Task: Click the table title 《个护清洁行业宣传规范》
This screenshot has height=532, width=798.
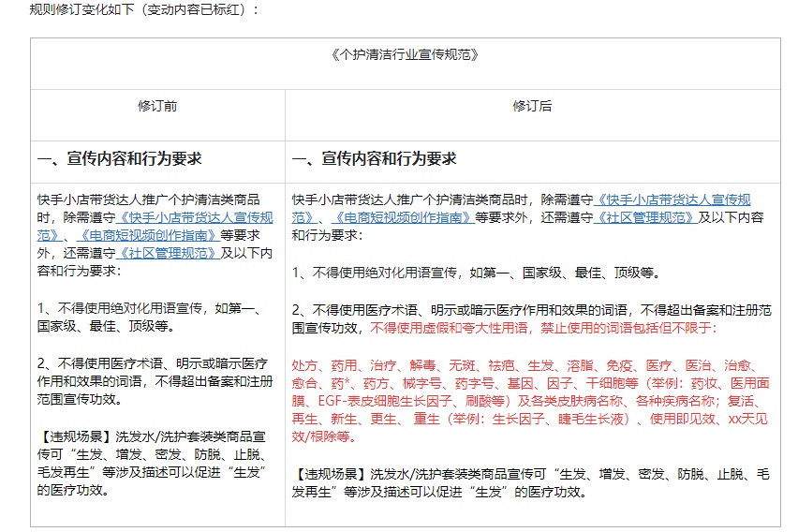Action: [405, 54]
